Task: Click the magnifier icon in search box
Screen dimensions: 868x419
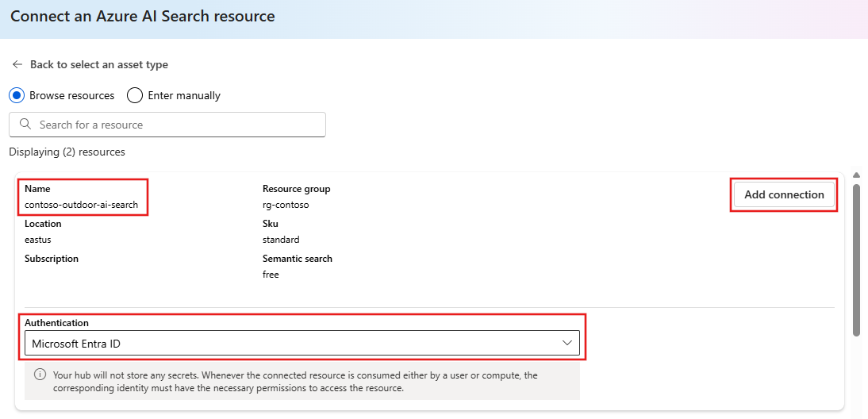Action: tap(25, 125)
